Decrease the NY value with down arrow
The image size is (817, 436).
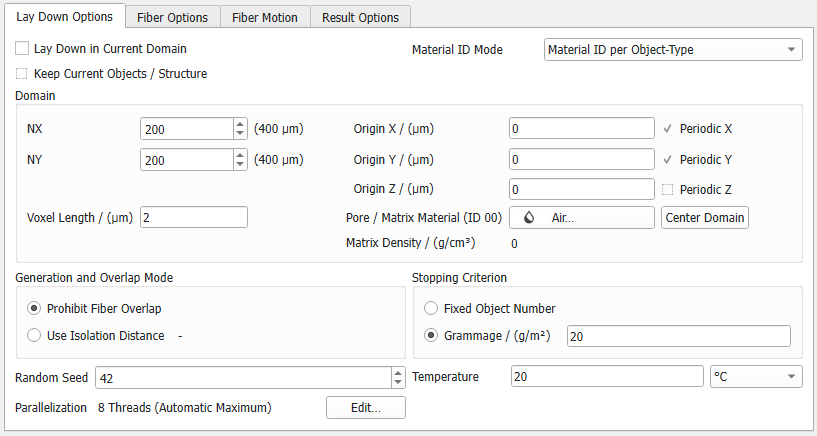240,164
